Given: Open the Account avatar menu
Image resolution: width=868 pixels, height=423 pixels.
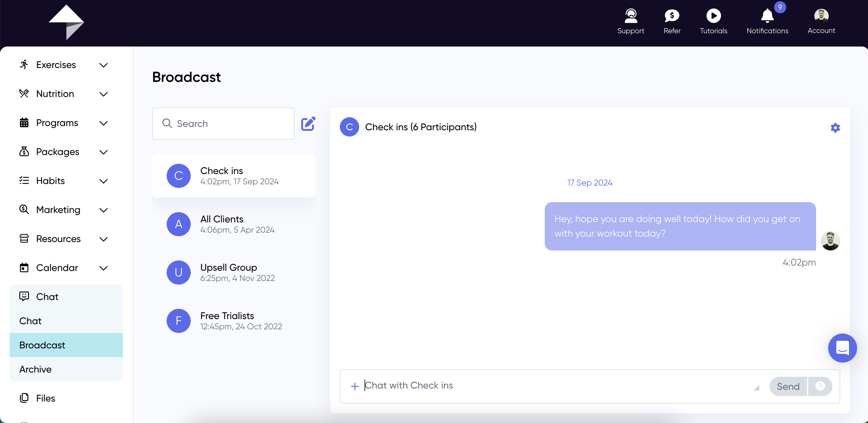Looking at the screenshot, I should [x=821, y=15].
